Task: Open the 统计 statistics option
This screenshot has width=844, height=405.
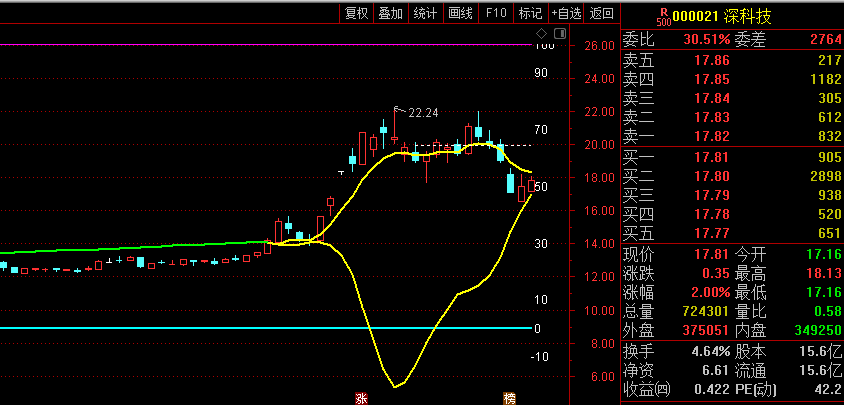Action: (425, 13)
